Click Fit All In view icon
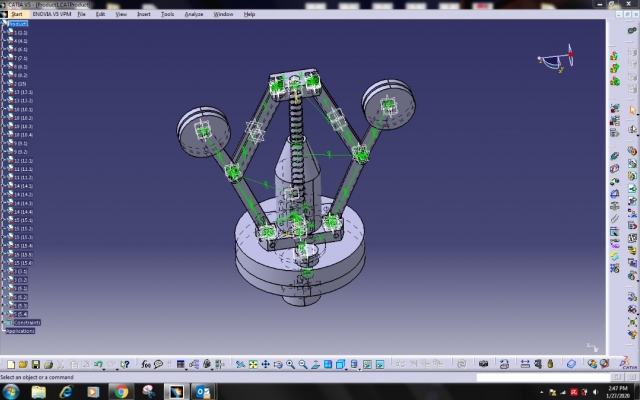640x400 pixels. click(253, 364)
